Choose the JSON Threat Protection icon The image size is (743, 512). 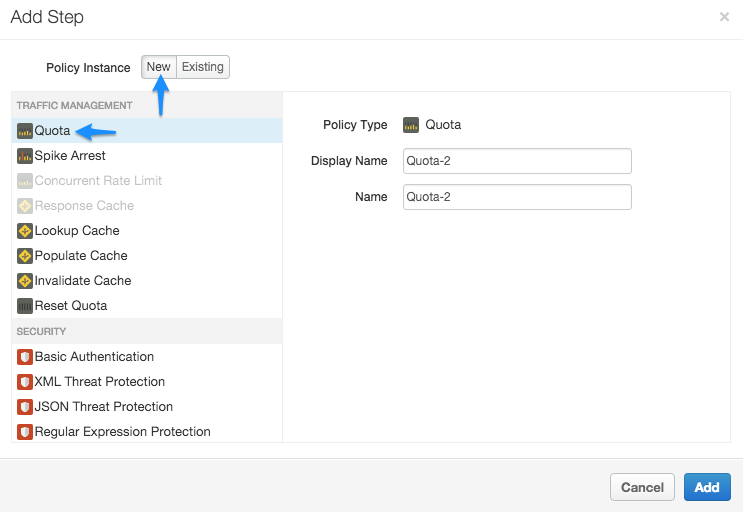click(x=25, y=407)
